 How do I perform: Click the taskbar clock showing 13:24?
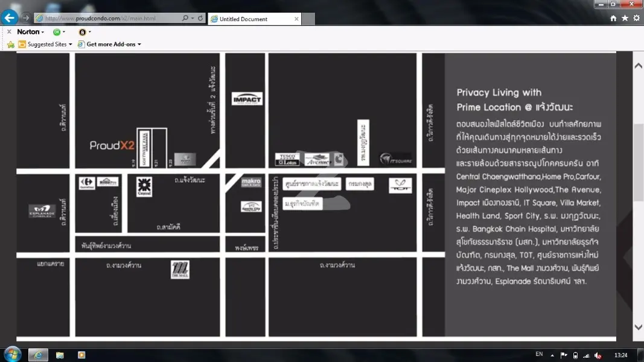click(x=620, y=355)
